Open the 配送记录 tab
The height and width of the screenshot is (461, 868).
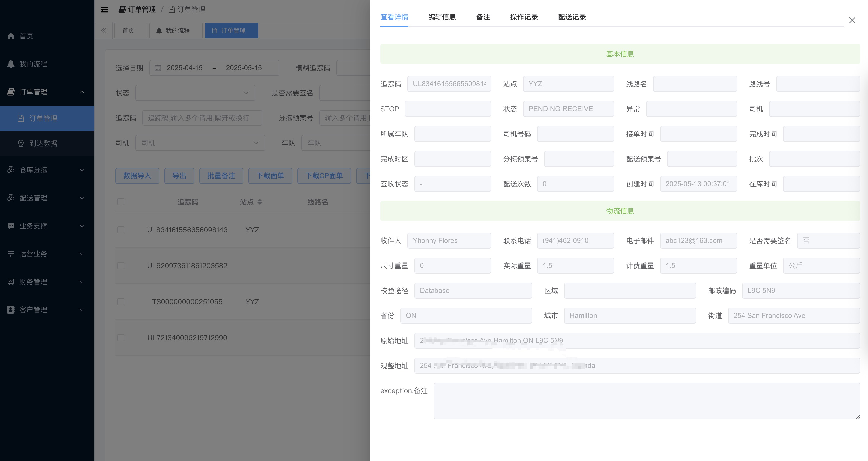coord(571,17)
